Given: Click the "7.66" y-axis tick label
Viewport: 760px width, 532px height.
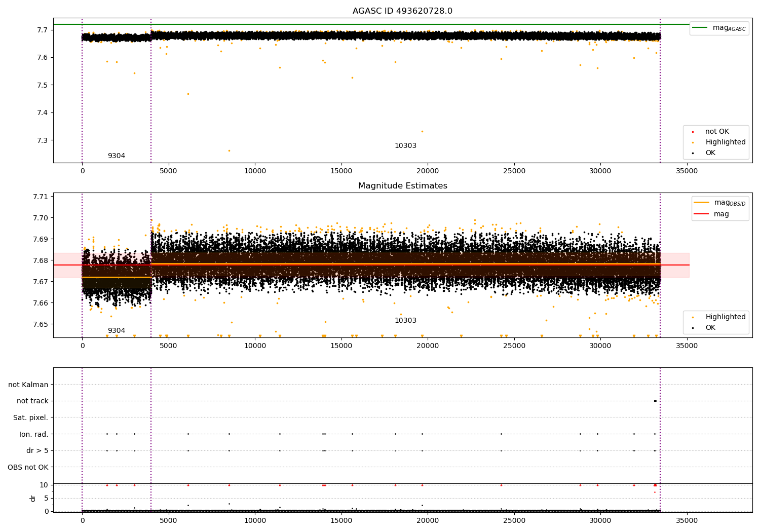Looking at the screenshot, I should click(41, 303).
